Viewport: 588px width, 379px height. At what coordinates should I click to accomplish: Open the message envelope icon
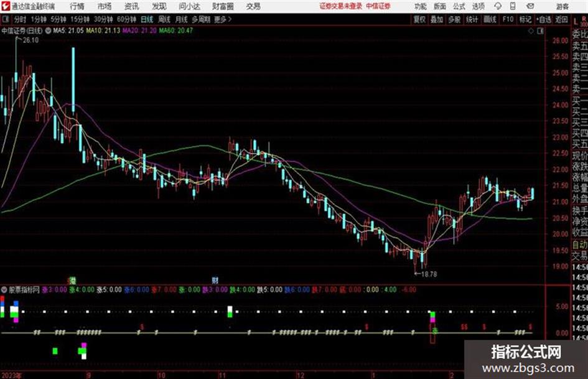coord(530,6)
